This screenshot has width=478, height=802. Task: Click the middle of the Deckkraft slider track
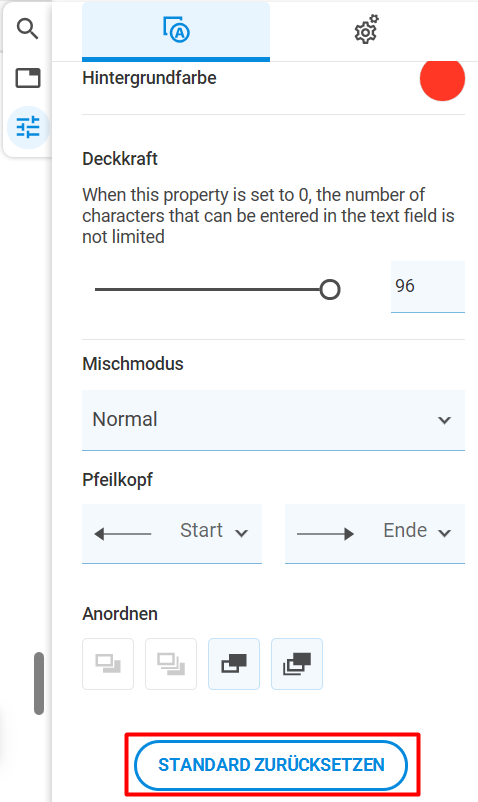(212, 289)
